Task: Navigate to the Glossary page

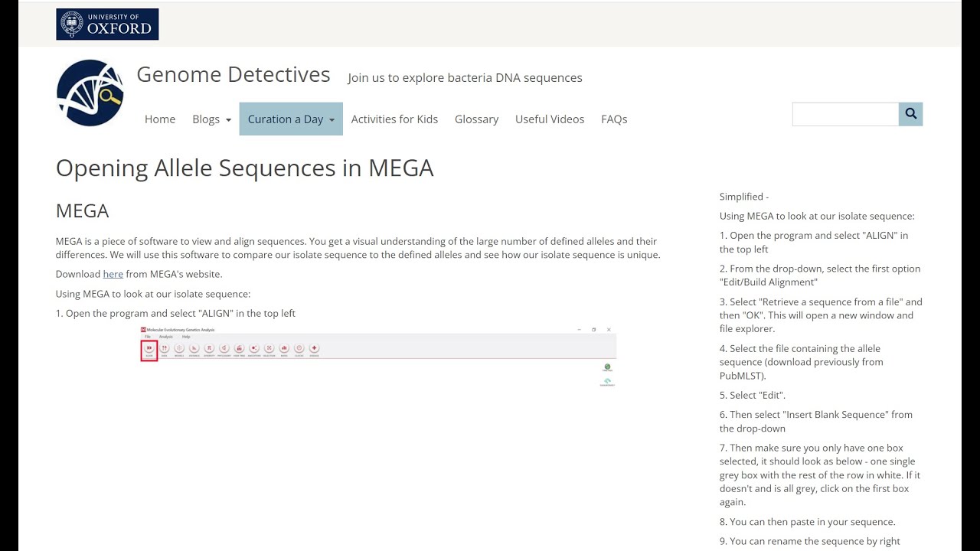Action: click(476, 119)
